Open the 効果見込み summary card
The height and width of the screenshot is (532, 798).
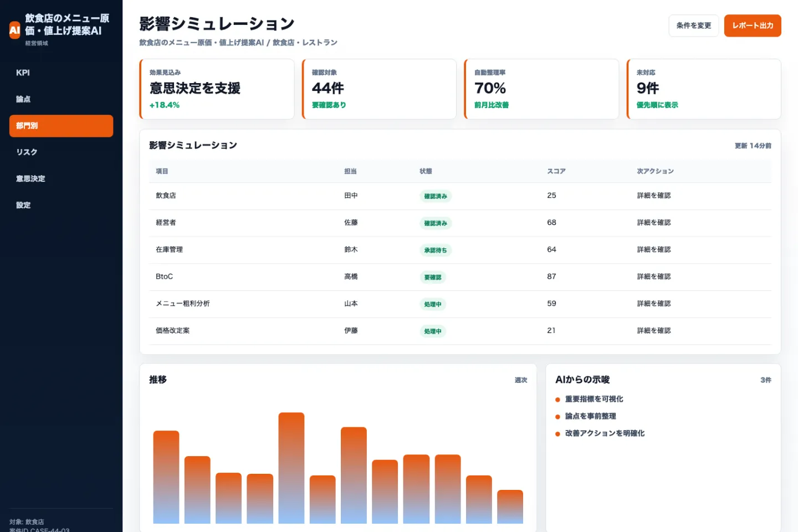(217, 89)
